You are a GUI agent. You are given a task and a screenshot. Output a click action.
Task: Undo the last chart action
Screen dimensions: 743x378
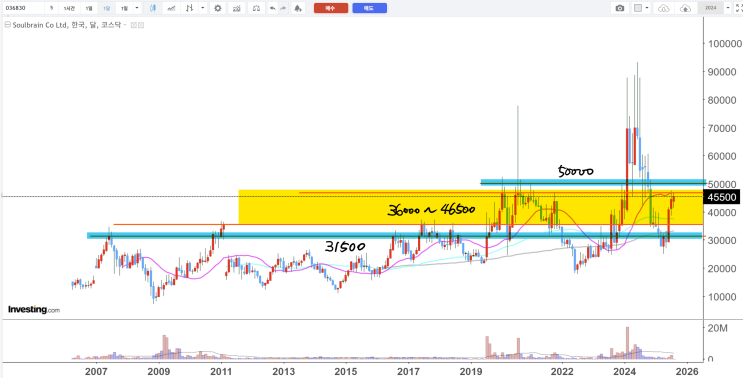tap(272, 8)
